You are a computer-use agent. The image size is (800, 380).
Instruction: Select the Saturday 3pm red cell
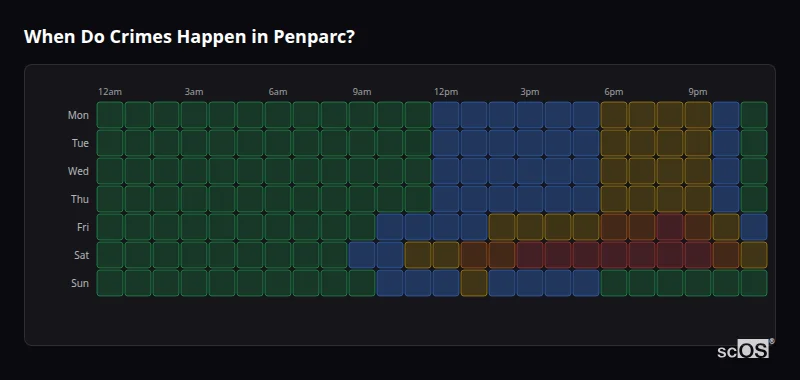coord(530,255)
